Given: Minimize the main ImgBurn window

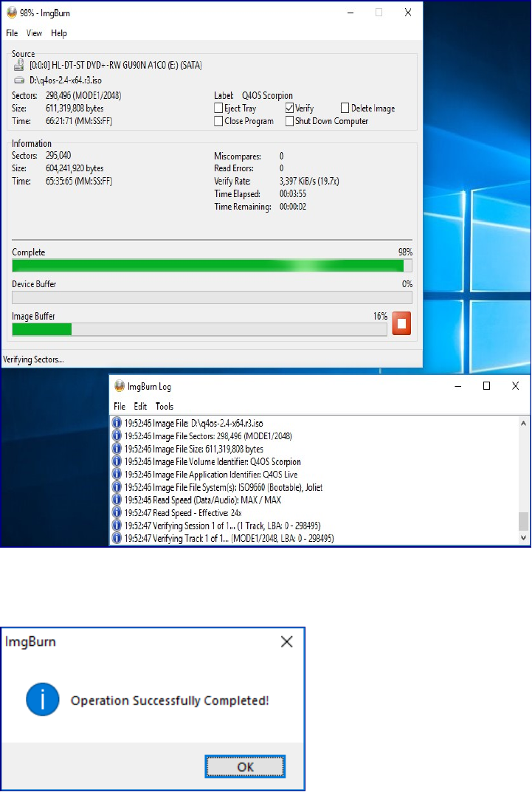Looking at the screenshot, I should coord(350,13).
